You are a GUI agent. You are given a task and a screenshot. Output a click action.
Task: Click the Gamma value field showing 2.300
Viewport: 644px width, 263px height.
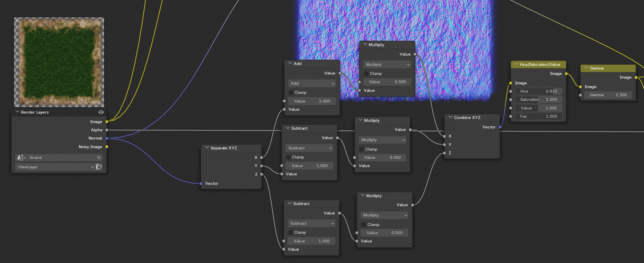pyautogui.click(x=608, y=95)
